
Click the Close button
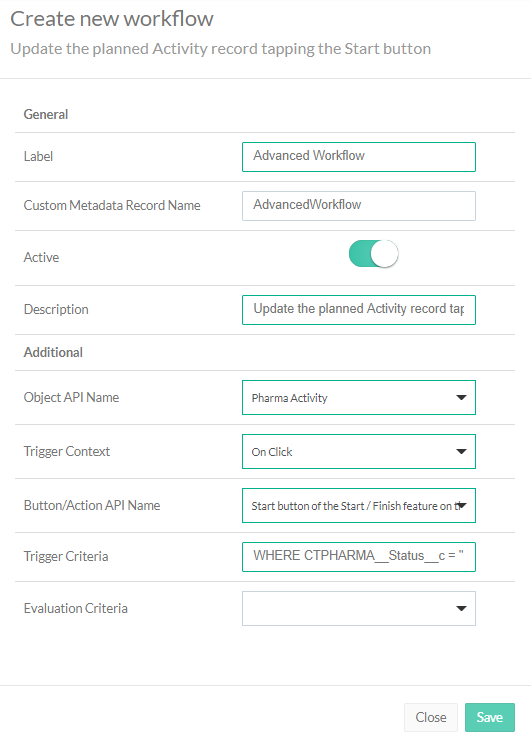431,717
